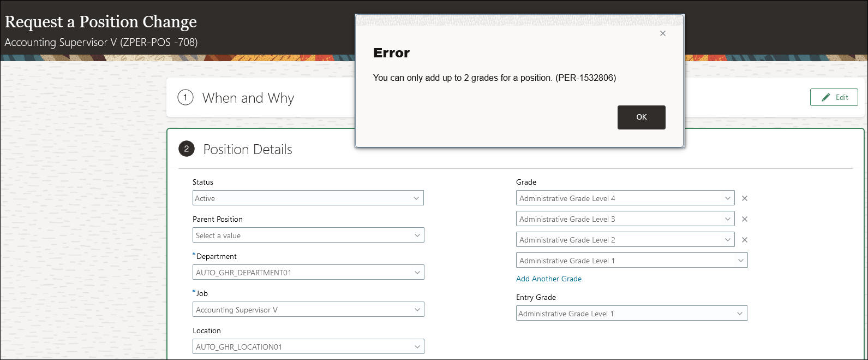Click the Error dialog title
This screenshot has width=868, height=360.
pyautogui.click(x=391, y=53)
